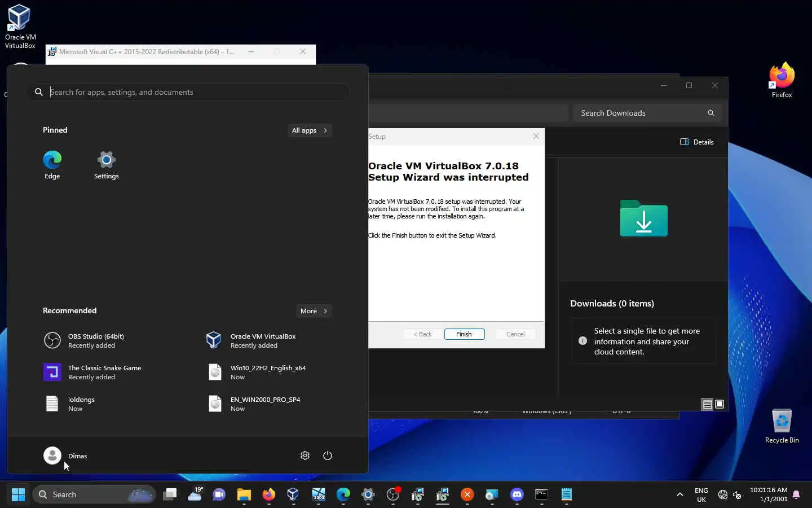The height and width of the screenshot is (508, 812).
Task: Switch Explorer to details list view
Action: click(707, 404)
